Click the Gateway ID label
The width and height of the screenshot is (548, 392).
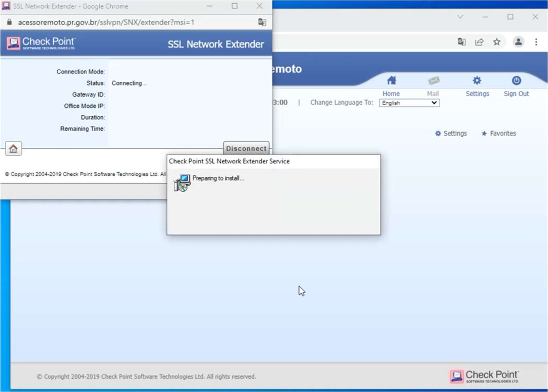click(88, 94)
